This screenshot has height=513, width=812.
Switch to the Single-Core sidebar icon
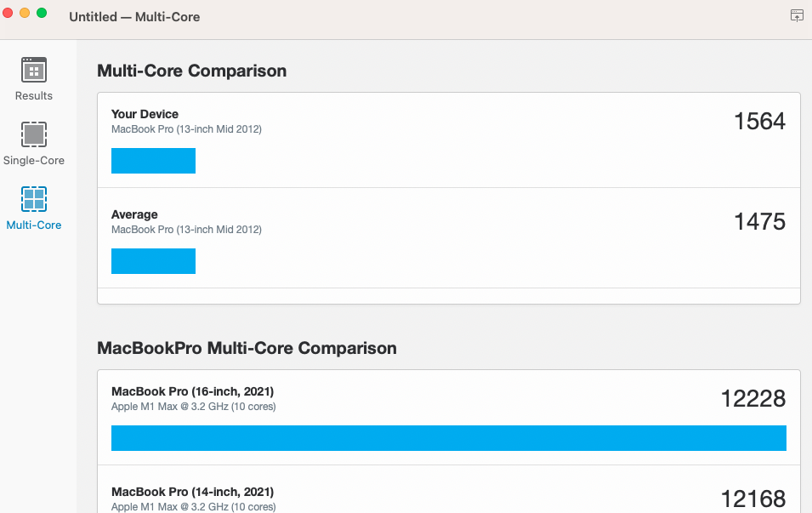(34, 135)
